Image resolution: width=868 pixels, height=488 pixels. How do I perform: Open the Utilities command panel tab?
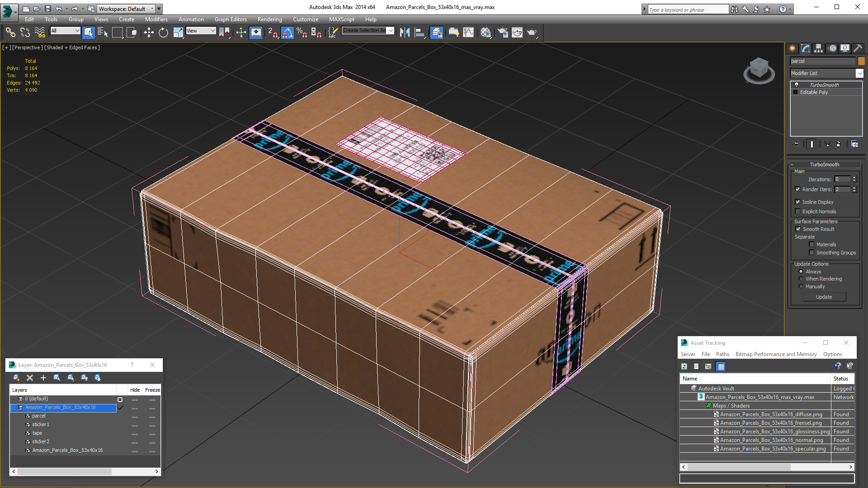858,48
